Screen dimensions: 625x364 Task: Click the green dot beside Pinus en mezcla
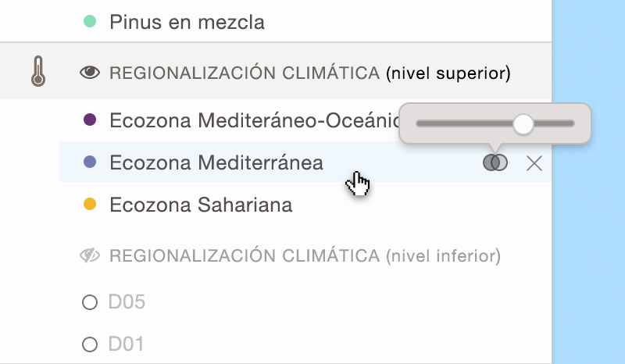(x=90, y=22)
